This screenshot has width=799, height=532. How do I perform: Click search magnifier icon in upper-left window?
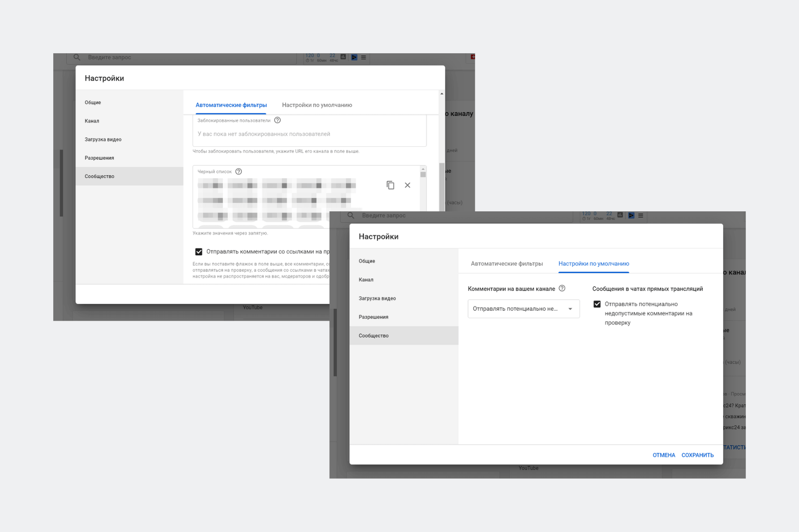point(77,57)
